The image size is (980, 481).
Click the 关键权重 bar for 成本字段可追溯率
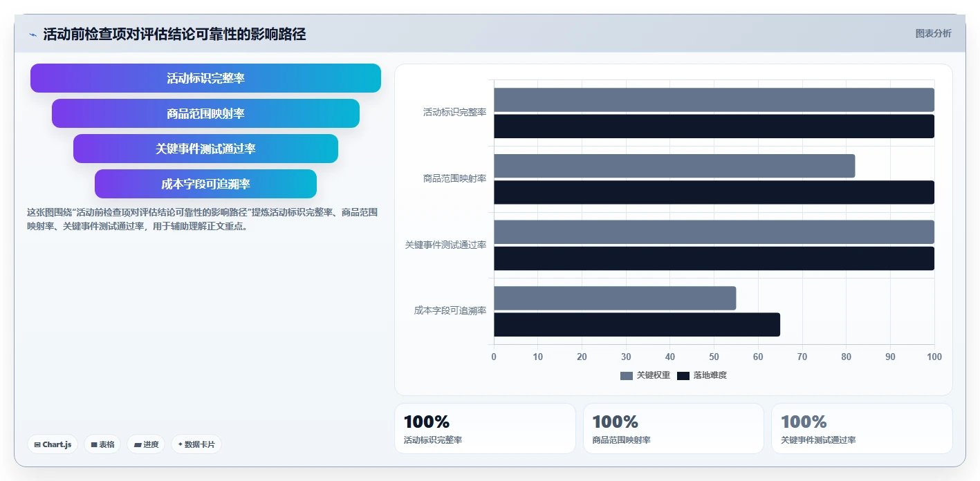pyautogui.click(x=615, y=299)
